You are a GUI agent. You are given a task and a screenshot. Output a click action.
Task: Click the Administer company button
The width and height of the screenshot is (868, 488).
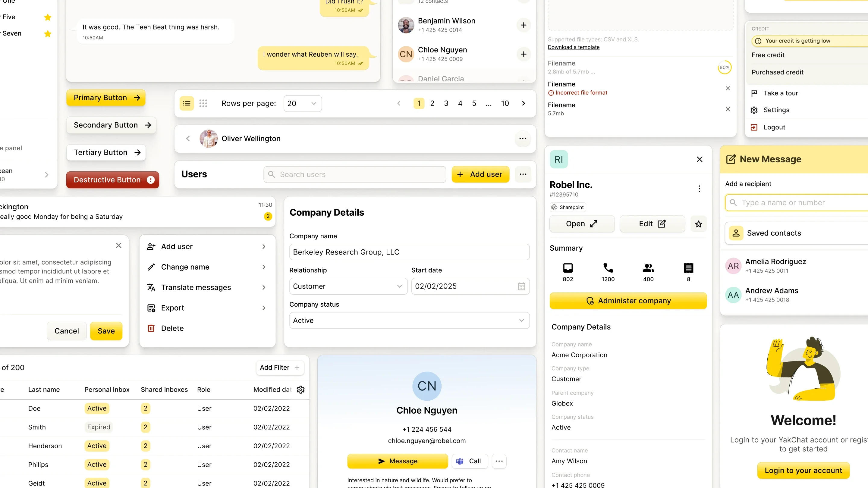point(628,301)
